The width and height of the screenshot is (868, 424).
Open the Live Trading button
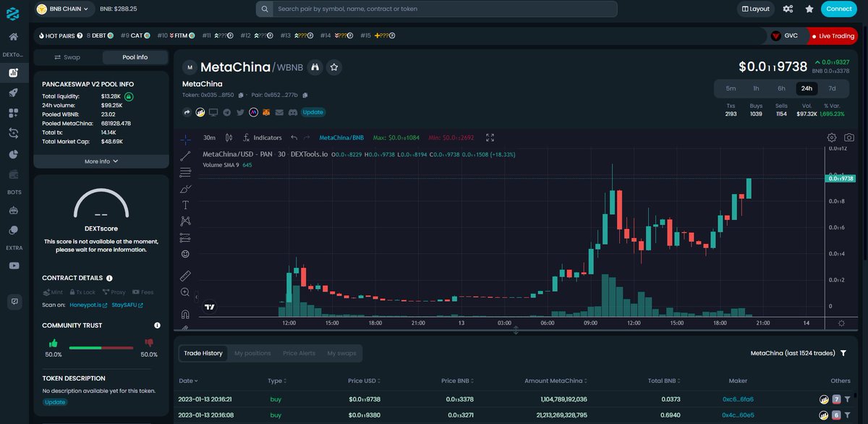[x=833, y=35]
